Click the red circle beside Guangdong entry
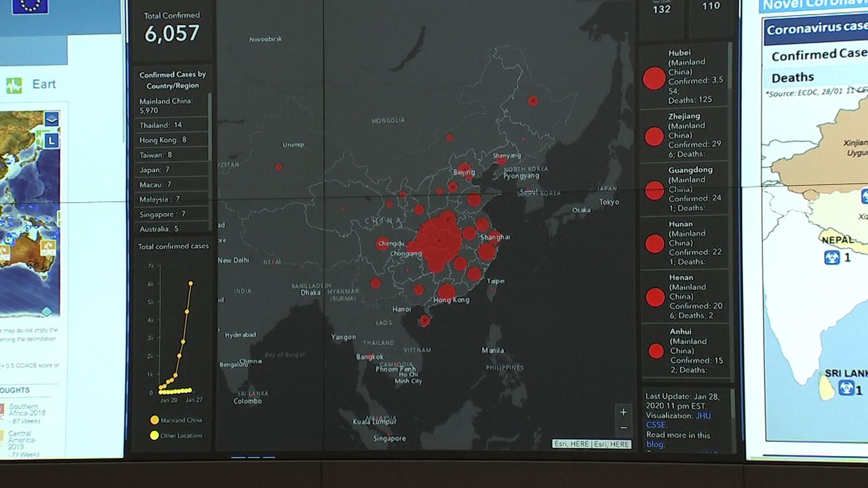Screen dimensions: 868x488 coord(654,190)
